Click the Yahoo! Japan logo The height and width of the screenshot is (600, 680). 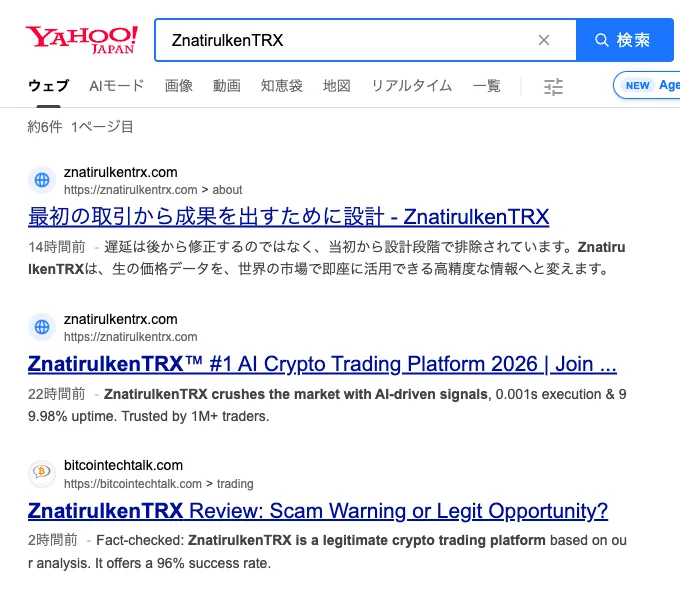coord(82,40)
